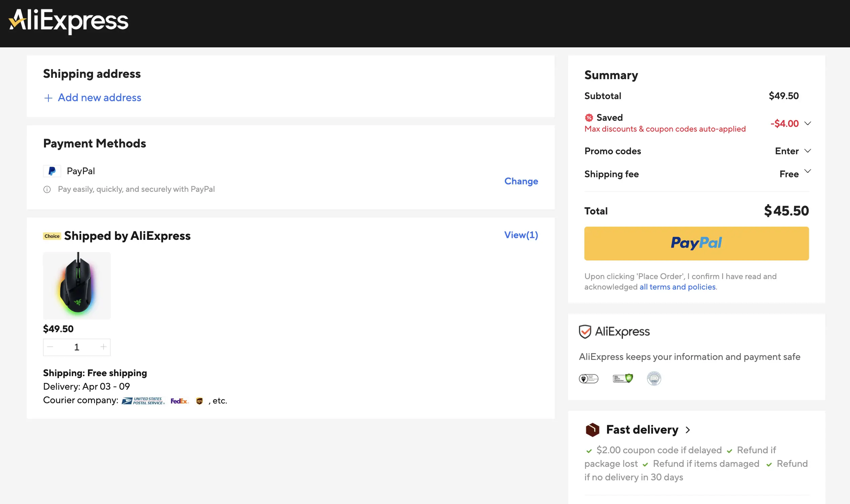
Task: Decrease quantity with the minus button
Action: 50,347
